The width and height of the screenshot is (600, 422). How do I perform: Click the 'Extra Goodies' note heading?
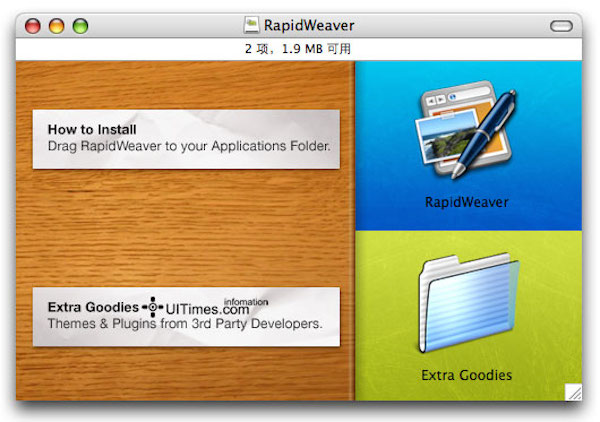[93, 307]
